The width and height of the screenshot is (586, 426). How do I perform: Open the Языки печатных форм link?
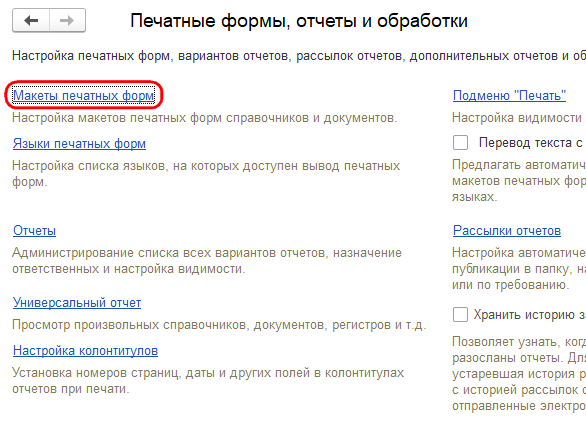tap(79, 144)
